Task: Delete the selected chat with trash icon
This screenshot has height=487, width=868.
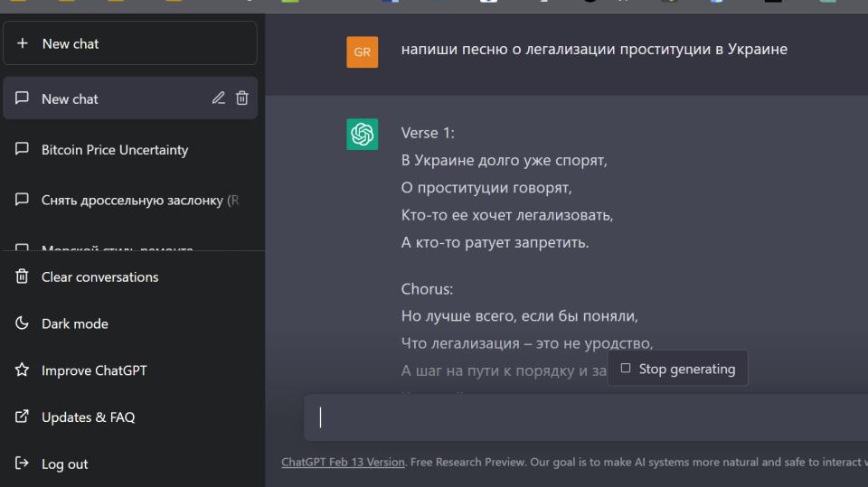Action: (242, 98)
